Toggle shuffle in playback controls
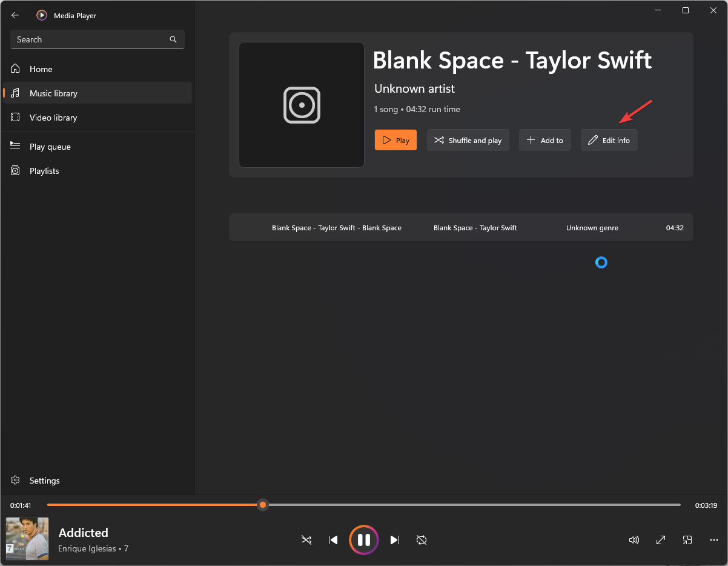 306,540
